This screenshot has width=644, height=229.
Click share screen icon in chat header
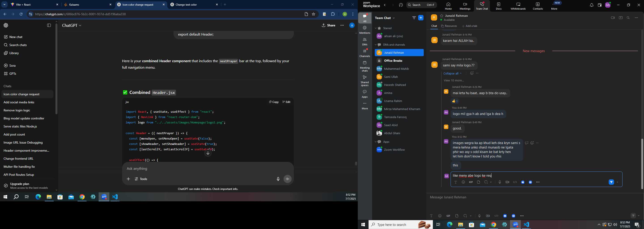(621, 18)
